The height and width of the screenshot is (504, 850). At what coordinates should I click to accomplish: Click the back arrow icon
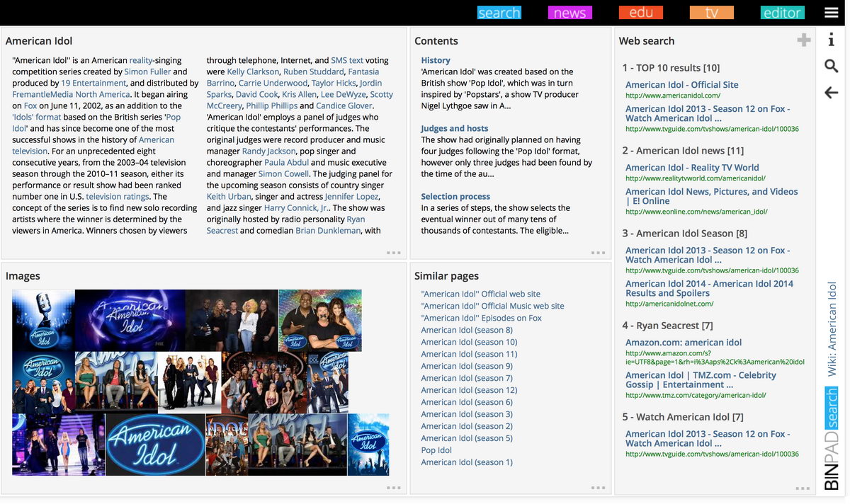tap(832, 93)
